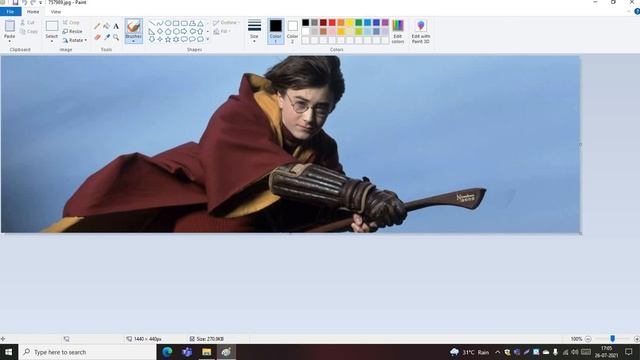The image size is (640, 360).
Task: Open the Windows Start menu
Action: point(8,352)
